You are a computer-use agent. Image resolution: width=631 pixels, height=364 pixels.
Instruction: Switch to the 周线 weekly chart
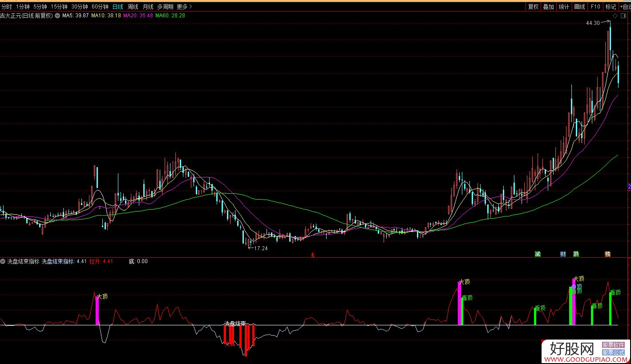(133, 7)
